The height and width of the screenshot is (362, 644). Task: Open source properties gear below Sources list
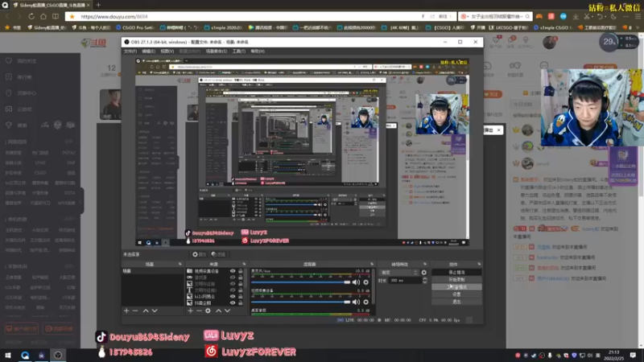pyautogui.click(x=208, y=311)
